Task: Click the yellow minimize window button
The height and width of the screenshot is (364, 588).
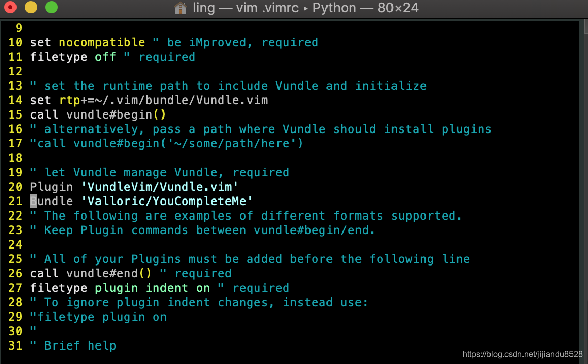Action: click(x=31, y=7)
